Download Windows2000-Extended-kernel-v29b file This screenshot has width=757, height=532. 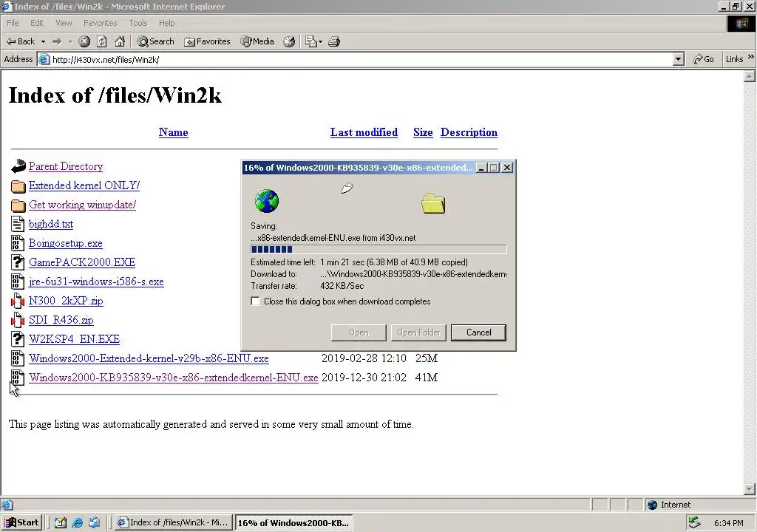(149, 358)
